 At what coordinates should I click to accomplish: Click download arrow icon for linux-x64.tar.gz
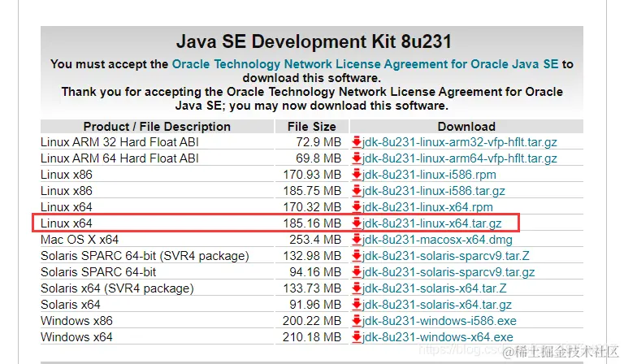tap(357, 223)
